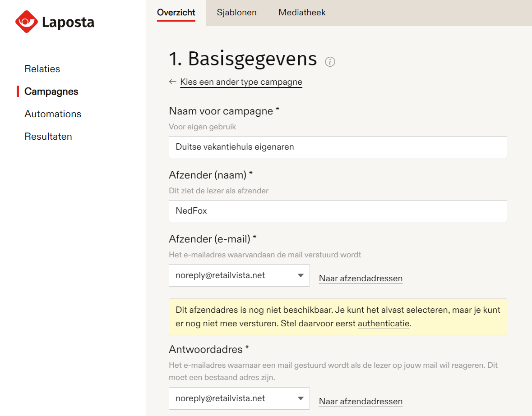Screen dimensions: 532x416
Task: Click Naar afzendadressen next to Antwoordadres
Action: pyautogui.click(x=360, y=401)
